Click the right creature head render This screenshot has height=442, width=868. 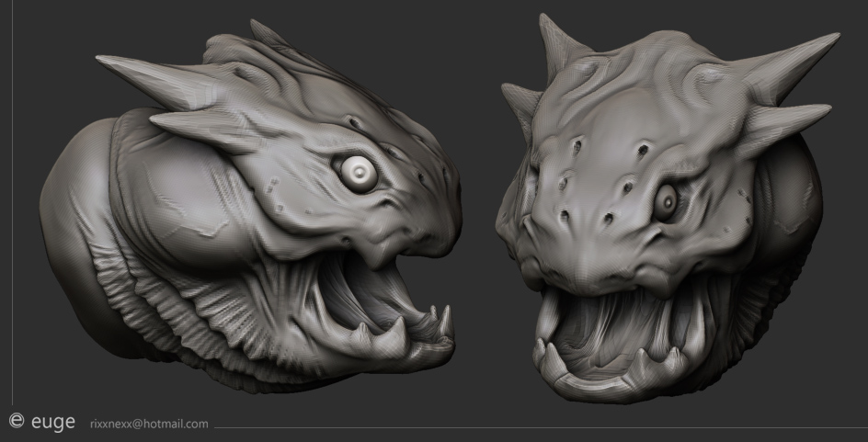668,208
